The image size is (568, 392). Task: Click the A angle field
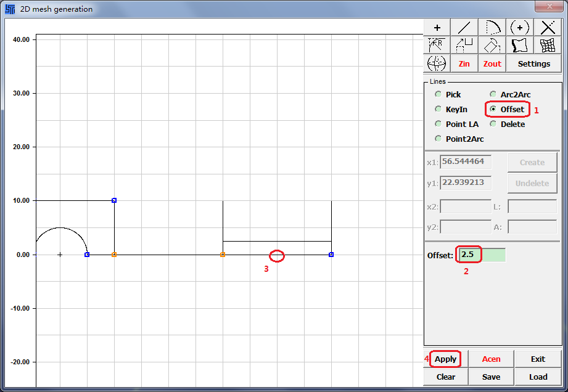click(x=532, y=227)
